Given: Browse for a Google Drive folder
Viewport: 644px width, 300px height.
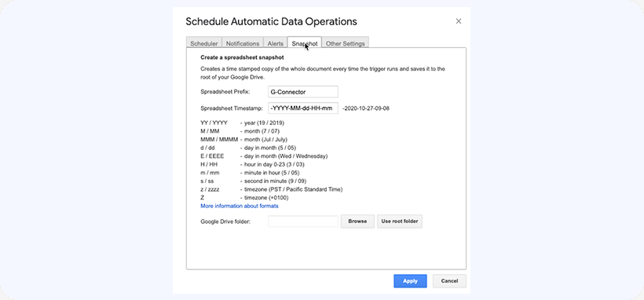Looking at the screenshot, I should coord(357,221).
